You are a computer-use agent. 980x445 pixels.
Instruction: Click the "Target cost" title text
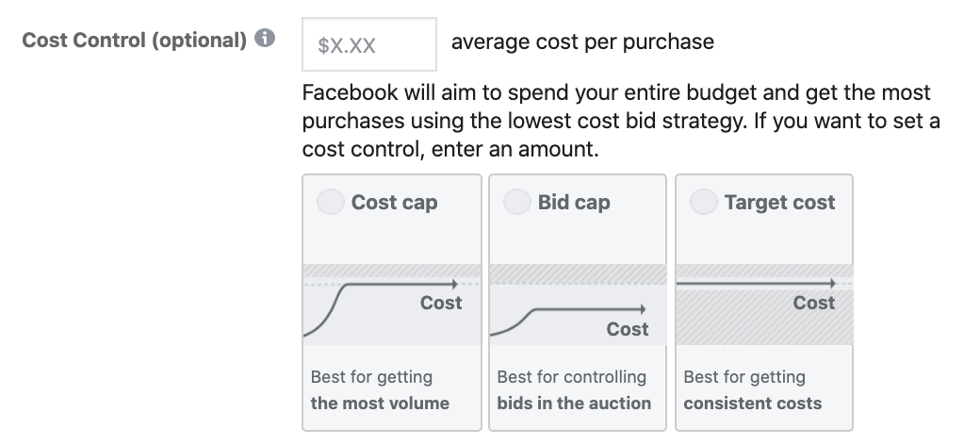coord(779,202)
